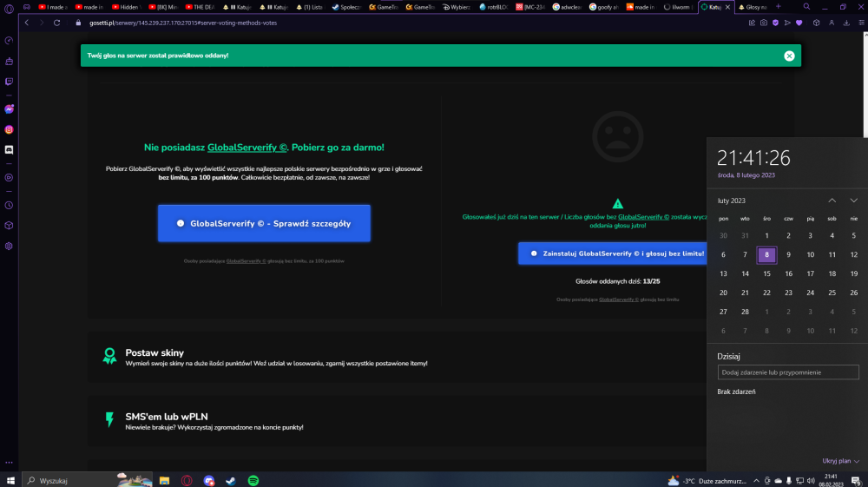868x487 pixels.
Task: Switch to 'I made a' YouTube tab
Action: 53,7
